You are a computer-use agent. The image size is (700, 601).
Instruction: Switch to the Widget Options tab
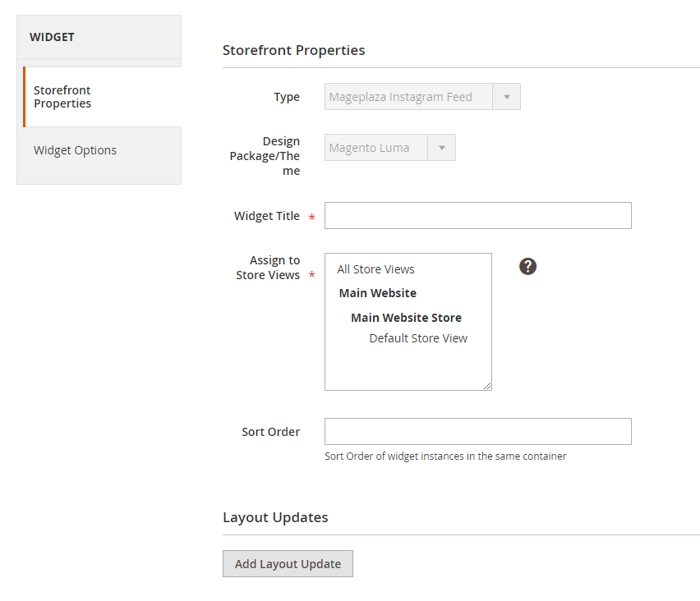pyautogui.click(x=75, y=150)
